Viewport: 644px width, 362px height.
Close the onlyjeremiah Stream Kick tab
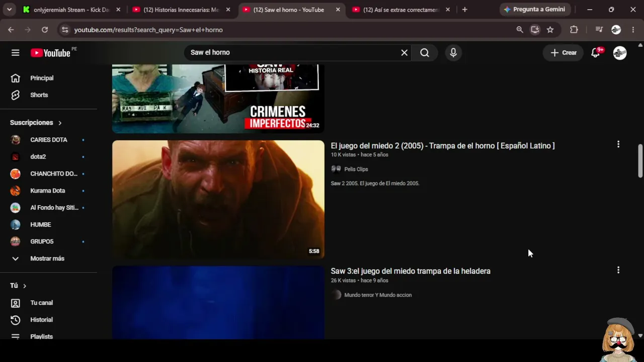coord(118,10)
